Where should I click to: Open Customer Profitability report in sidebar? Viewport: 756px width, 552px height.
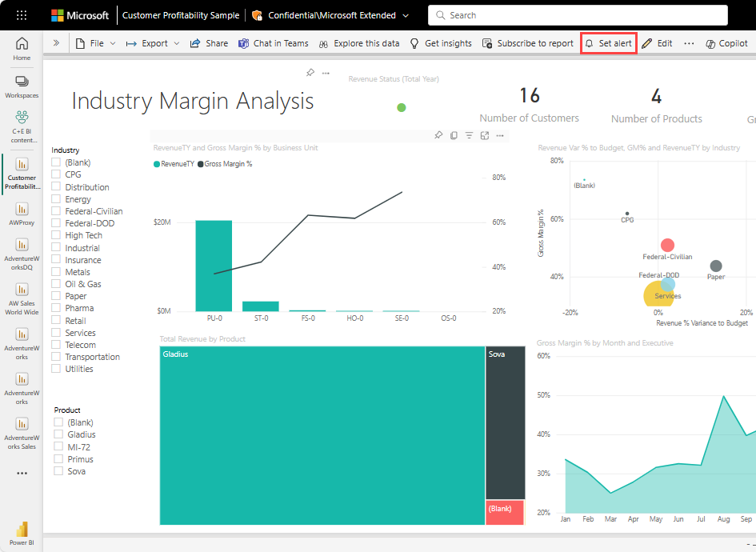(x=22, y=174)
